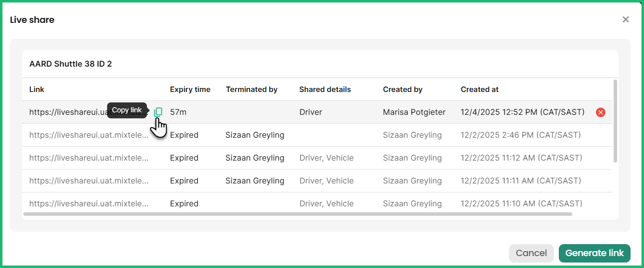644x268 pixels.
Task: Click the Shared details column header
Action: coord(325,89)
